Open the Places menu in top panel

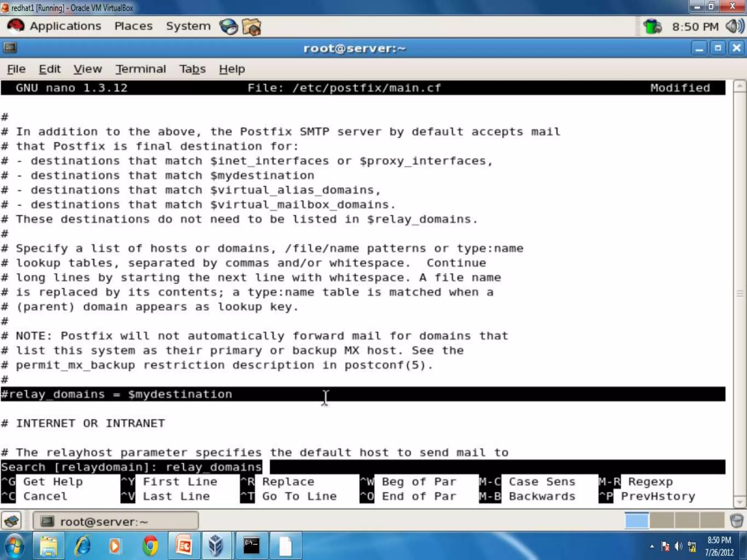point(133,26)
